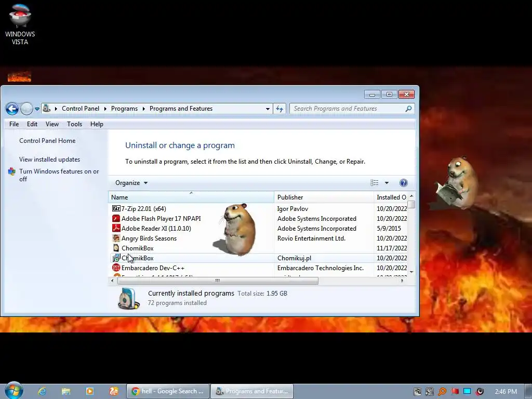Click Programs and Features taskbar button
This screenshot has width=532, height=399.
pos(252,391)
